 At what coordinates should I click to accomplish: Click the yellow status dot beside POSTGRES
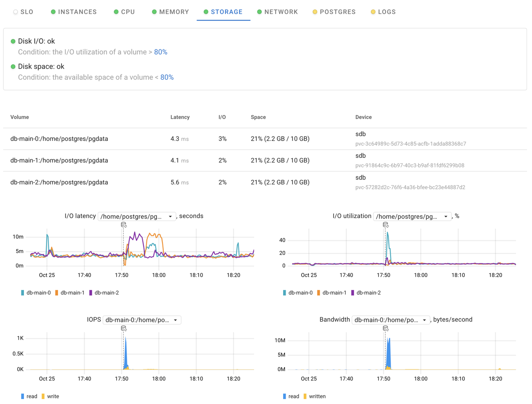pos(314,12)
